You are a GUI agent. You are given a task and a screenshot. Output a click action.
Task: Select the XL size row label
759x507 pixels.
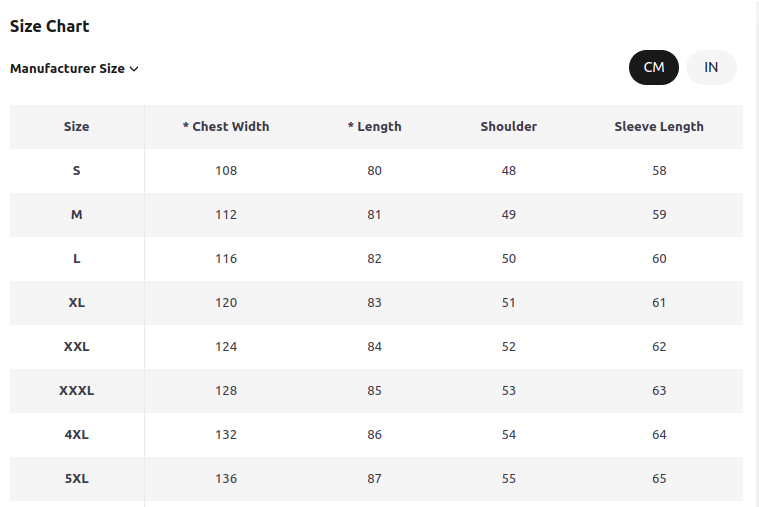pos(76,303)
